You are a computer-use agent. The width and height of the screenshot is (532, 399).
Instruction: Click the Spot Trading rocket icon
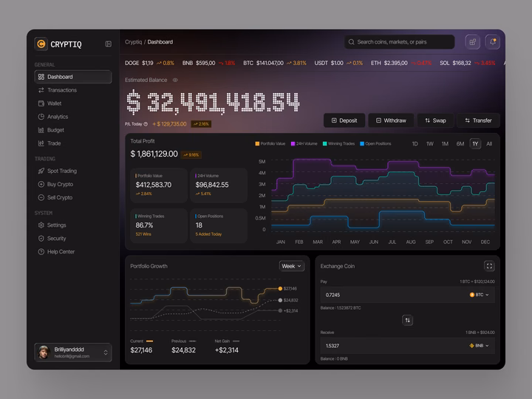pyautogui.click(x=41, y=171)
